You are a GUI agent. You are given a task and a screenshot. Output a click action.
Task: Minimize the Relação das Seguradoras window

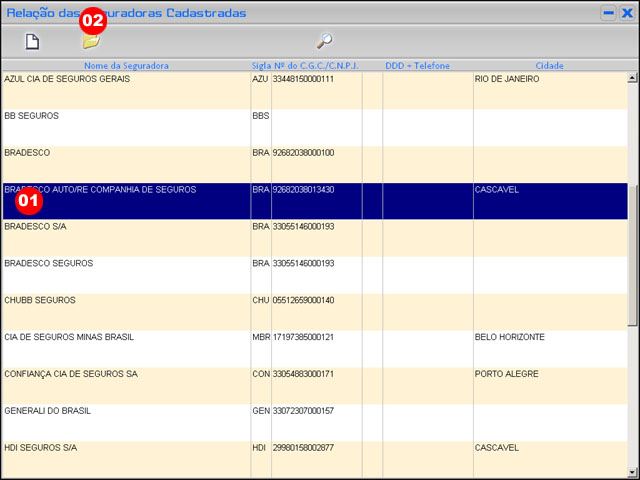tap(608, 13)
